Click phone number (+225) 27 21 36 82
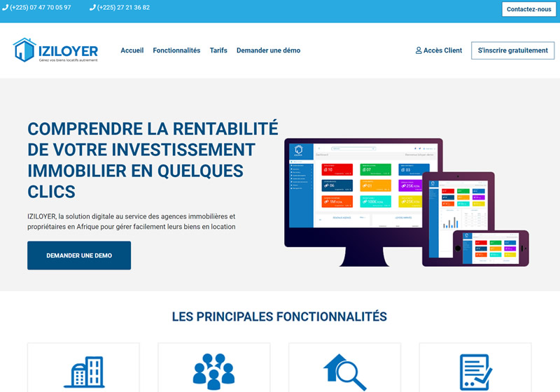560x392 pixels. coord(123,8)
